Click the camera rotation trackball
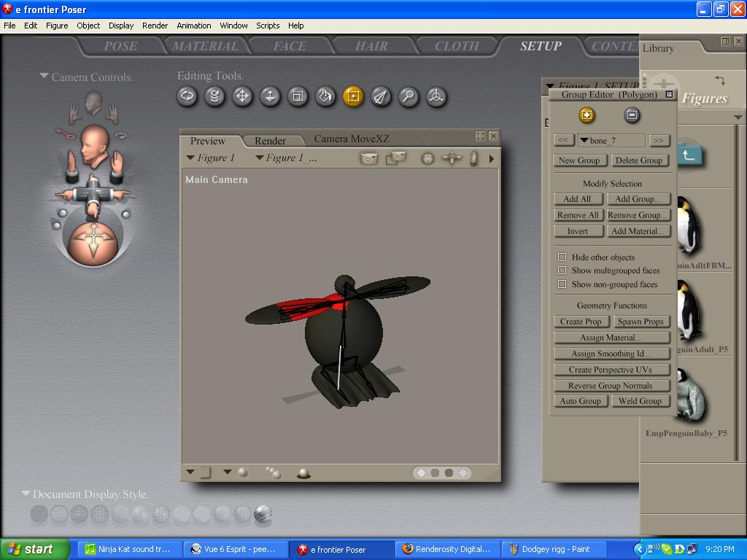The height and width of the screenshot is (560, 747). pos(93,244)
